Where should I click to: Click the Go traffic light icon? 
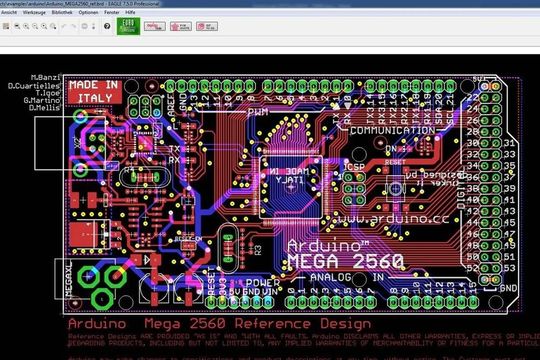93,26
